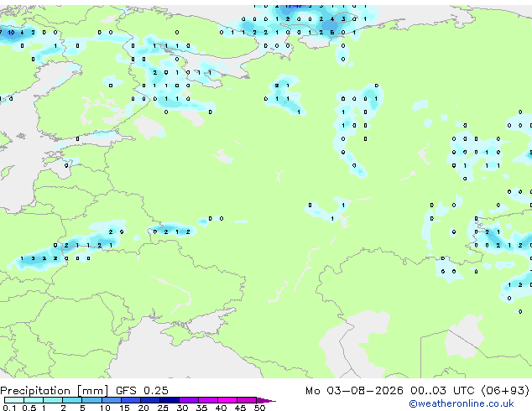Click the '10' precipitation value on map
This screenshot has height=411, width=532.
(x=11, y=32)
